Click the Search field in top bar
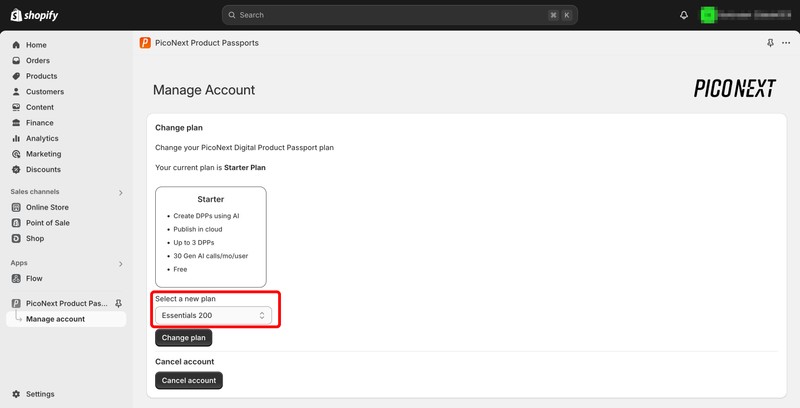This screenshot has width=800, height=408. click(399, 15)
